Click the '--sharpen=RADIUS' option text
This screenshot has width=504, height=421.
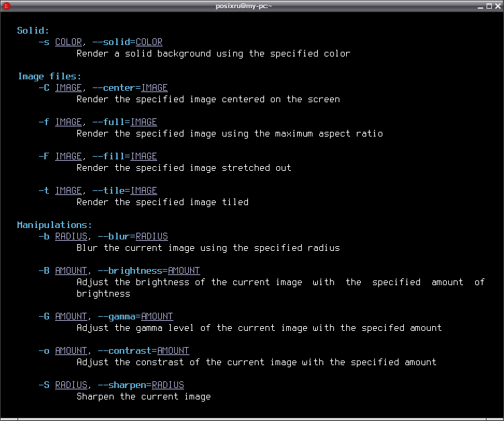[141, 385]
